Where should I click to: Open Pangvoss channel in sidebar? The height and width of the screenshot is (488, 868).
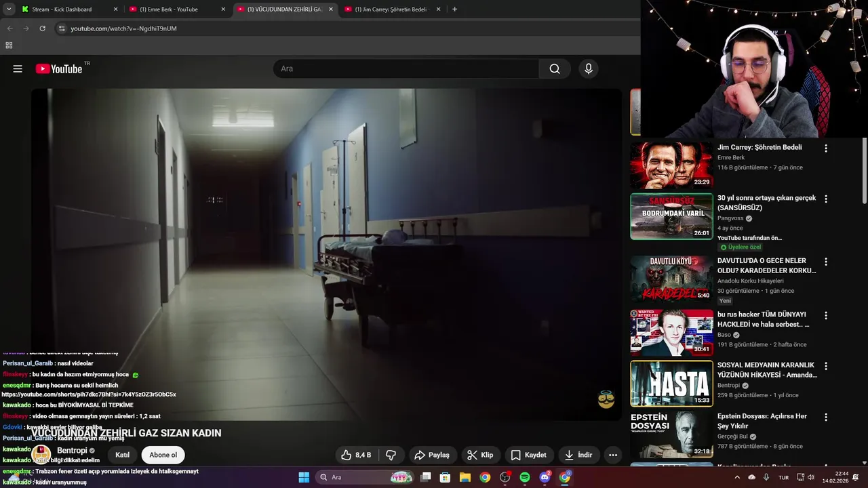[730, 218]
